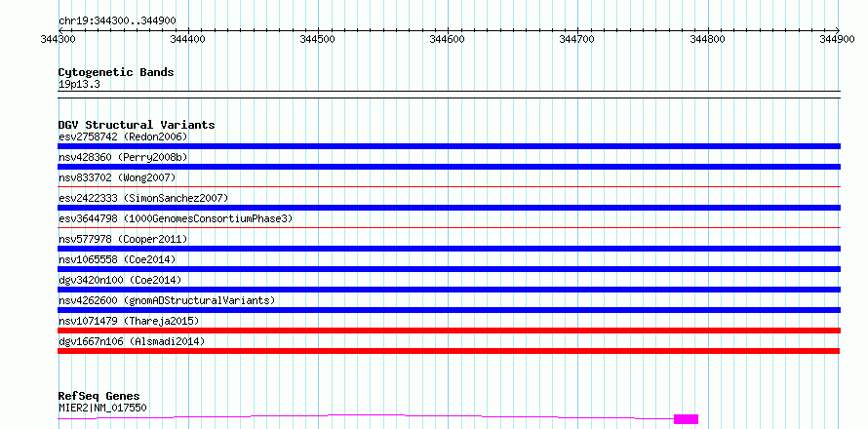Viewport: 868px width, 429px height.
Task: Click the chr19:344300..344900 region label
Action: [117, 21]
